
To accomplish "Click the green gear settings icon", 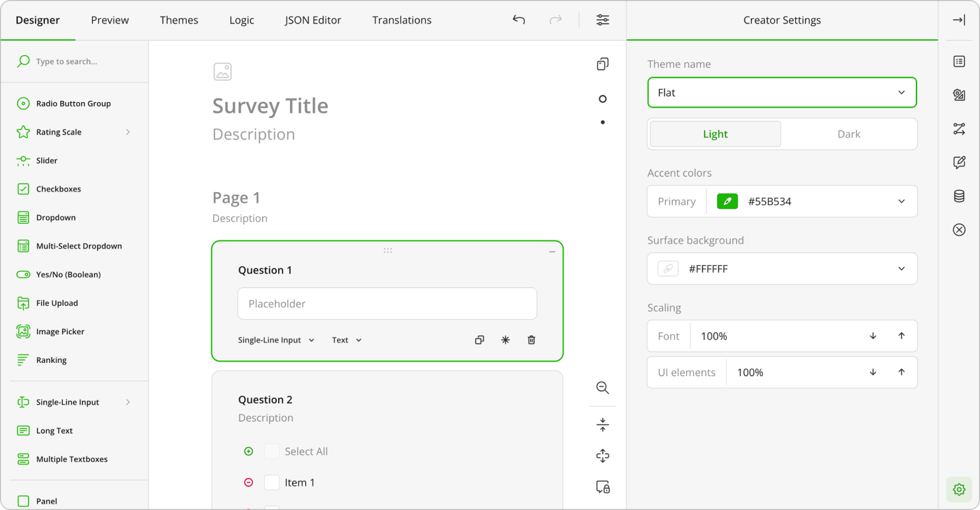I will pyautogui.click(x=959, y=489).
